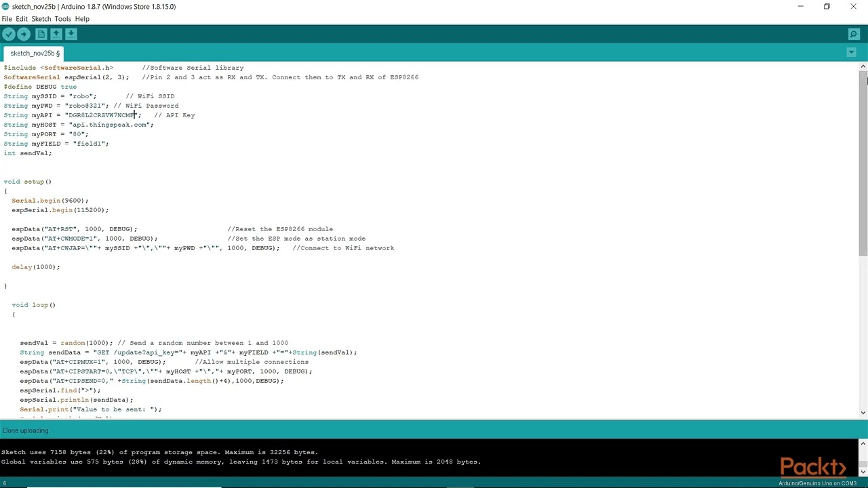Click the '//Connect to WiFi network' comment
Image resolution: width=868 pixels, height=488 pixels.
point(343,248)
